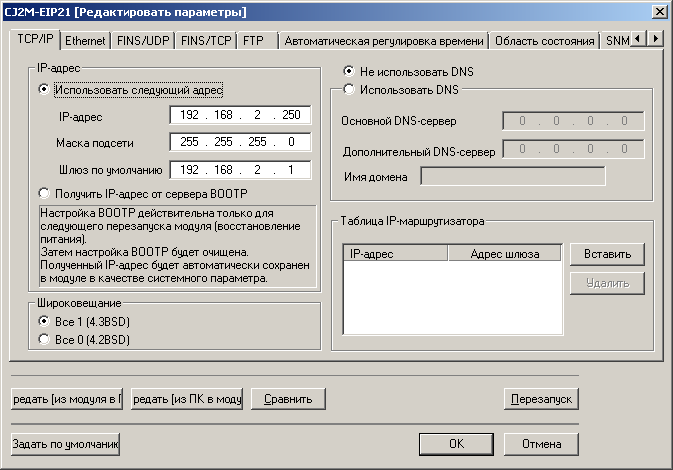Click the 'Перезапуск' button

tap(541, 398)
